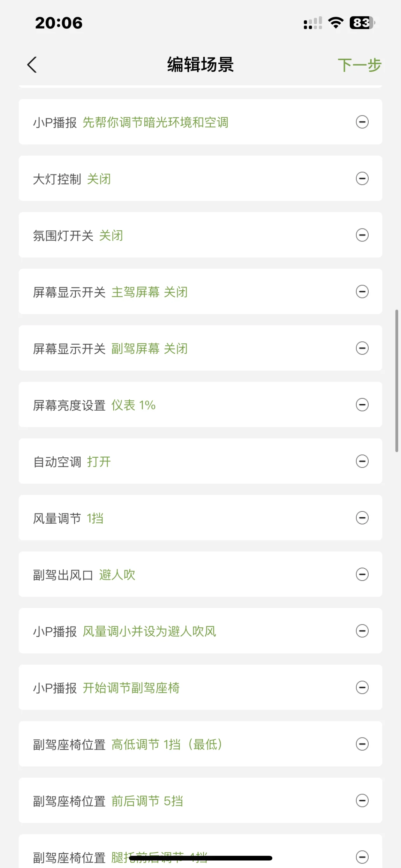
Task: Tap 下一步 to proceed
Action: point(359,65)
